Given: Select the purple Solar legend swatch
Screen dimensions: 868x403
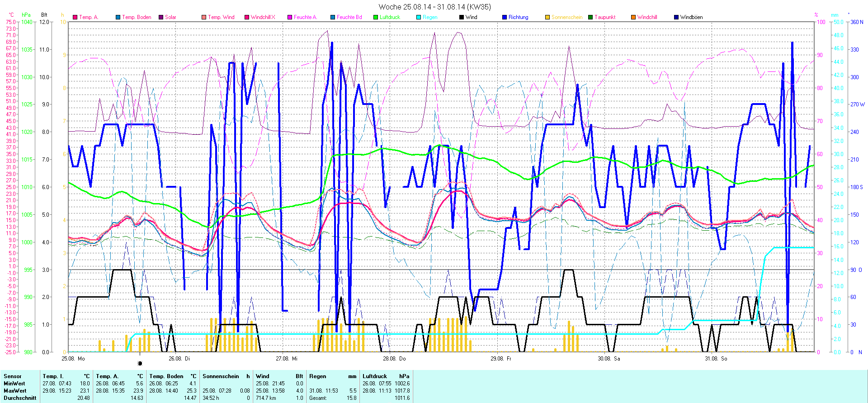Looking at the screenshot, I should 161,17.
